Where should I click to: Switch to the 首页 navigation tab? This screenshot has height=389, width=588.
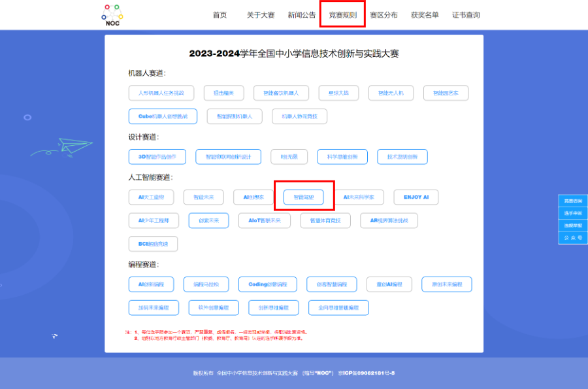(x=220, y=15)
